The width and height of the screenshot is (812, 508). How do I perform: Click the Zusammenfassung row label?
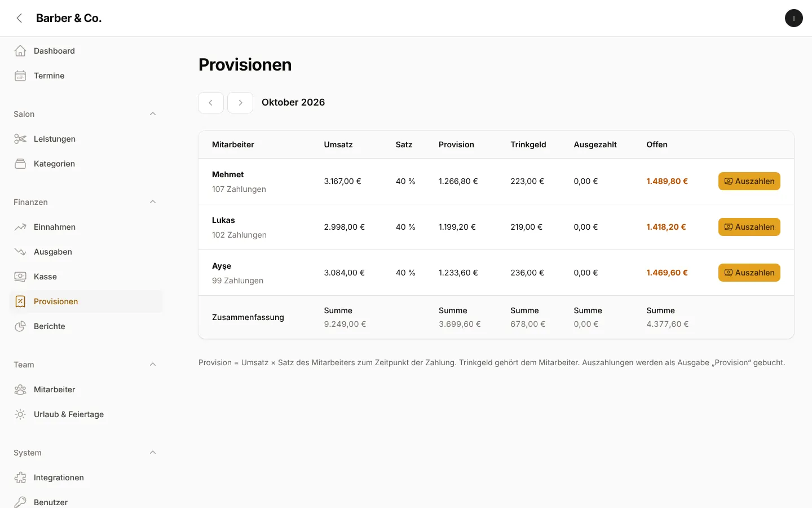click(248, 317)
